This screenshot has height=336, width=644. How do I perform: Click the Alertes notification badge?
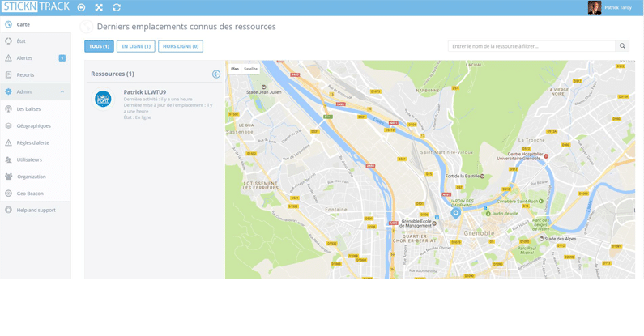click(x=62, y=57)
